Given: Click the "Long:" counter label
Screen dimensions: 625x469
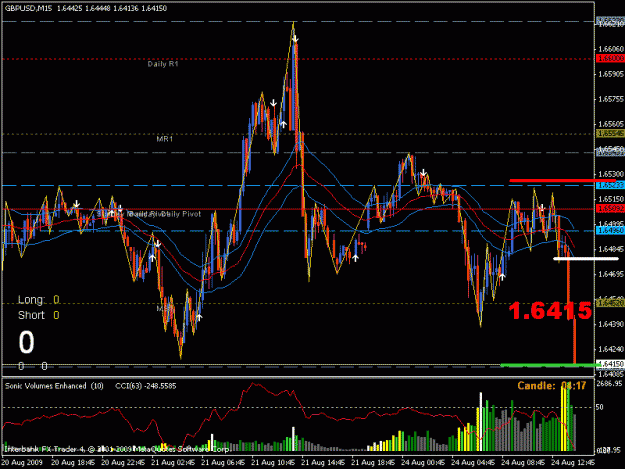Looking at the screenshot, I should [31, 299].
